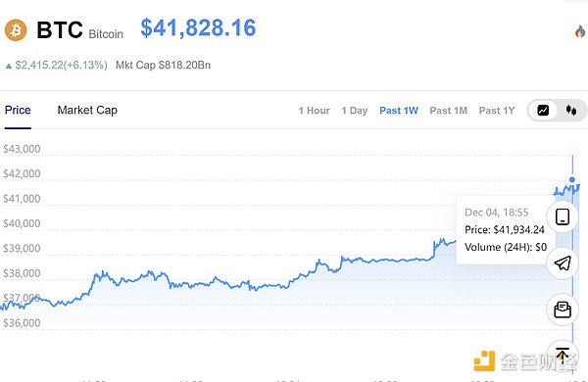
Task: Choose the Past 1W range
Action: click(x=399, y=111)
